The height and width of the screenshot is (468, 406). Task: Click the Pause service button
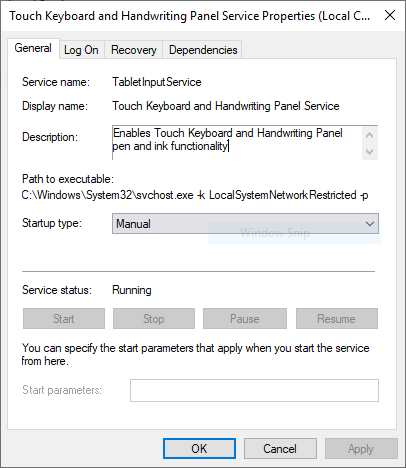click(x=245, y=319)
